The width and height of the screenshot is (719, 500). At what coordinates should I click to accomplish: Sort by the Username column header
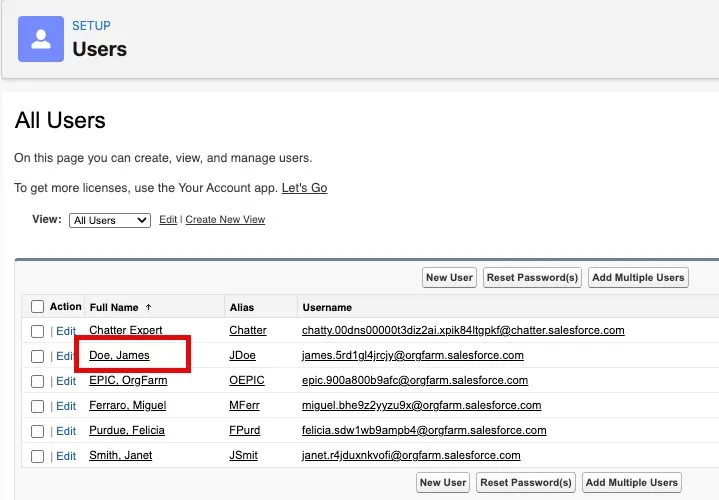pos(327,307)
